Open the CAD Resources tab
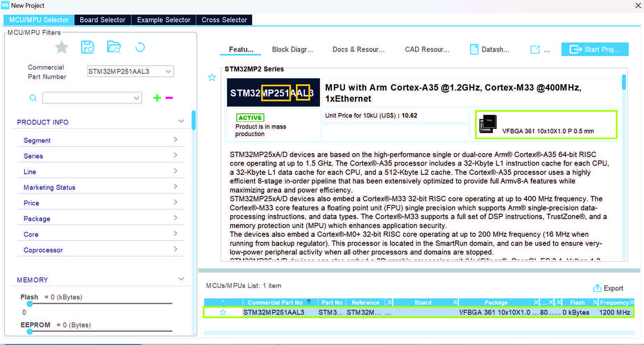644x345 pixels. [427, 49]
